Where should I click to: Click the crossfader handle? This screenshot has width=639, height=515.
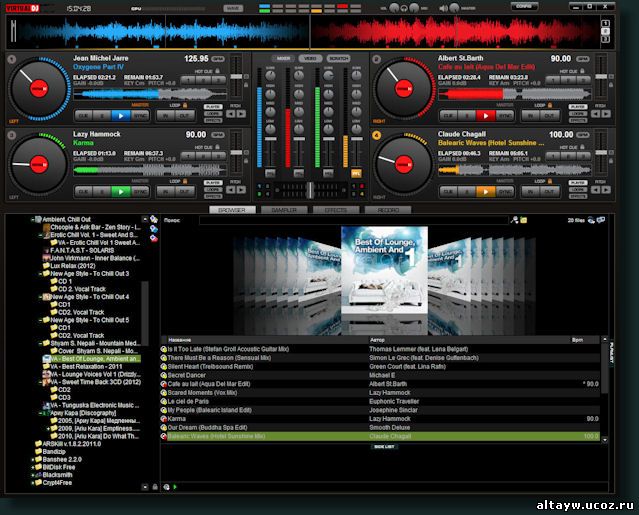pos(311,190)
